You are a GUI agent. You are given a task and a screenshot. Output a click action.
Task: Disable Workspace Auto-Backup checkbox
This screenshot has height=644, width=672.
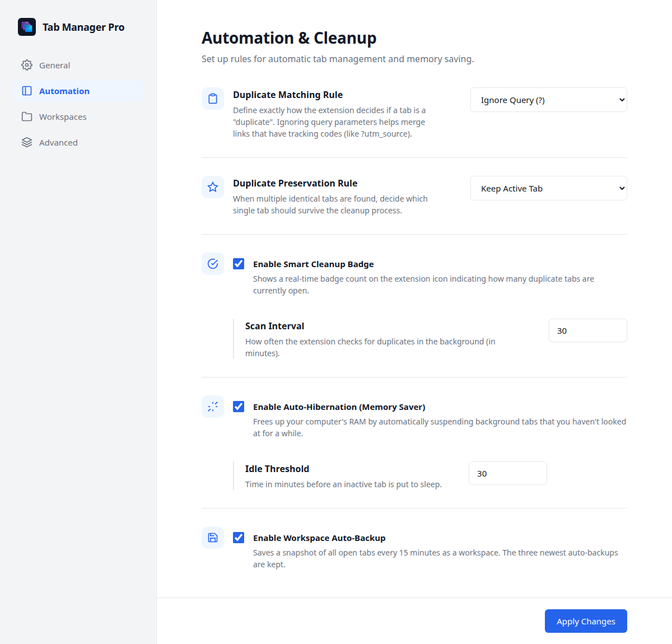[x=239, y=538]
